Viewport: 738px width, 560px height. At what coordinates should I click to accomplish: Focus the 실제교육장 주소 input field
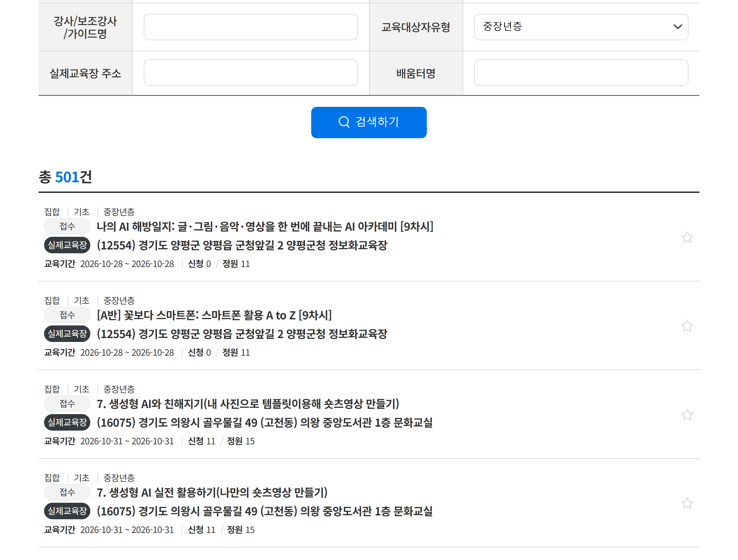pyautogui.click(x=251, y=73)
